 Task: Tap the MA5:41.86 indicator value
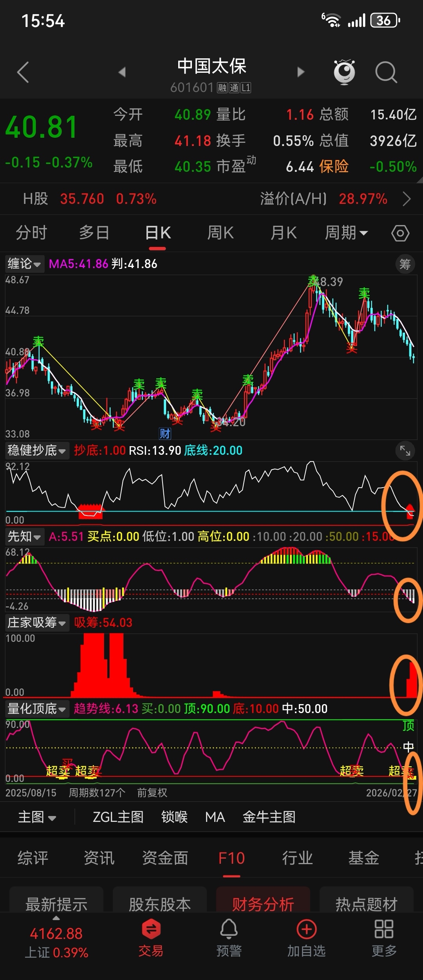(x=78, y=264)
